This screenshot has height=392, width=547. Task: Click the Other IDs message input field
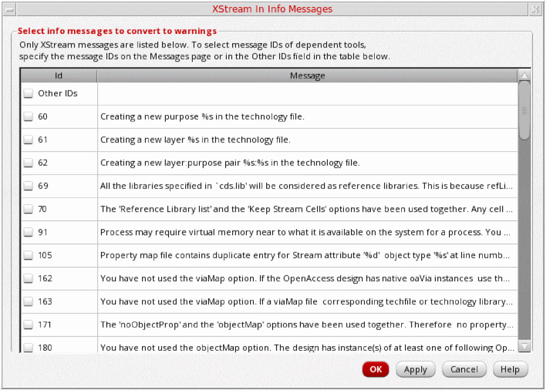[307, 93]
